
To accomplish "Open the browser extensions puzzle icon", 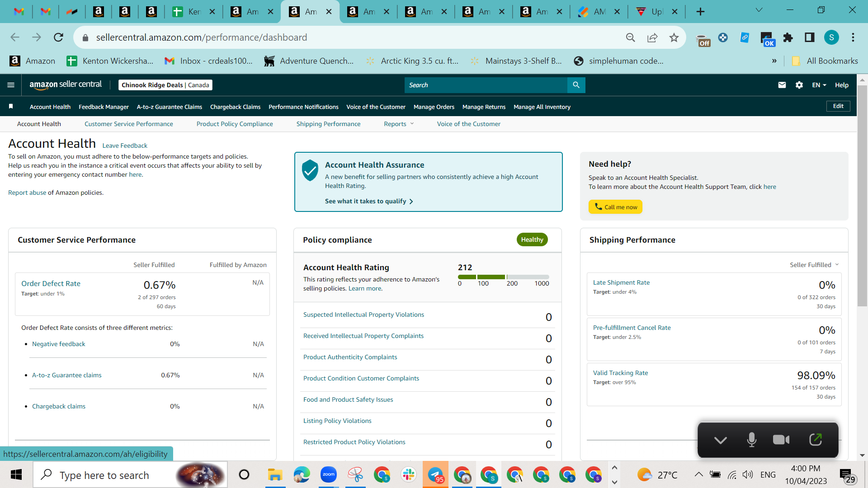I will [788, 38].
